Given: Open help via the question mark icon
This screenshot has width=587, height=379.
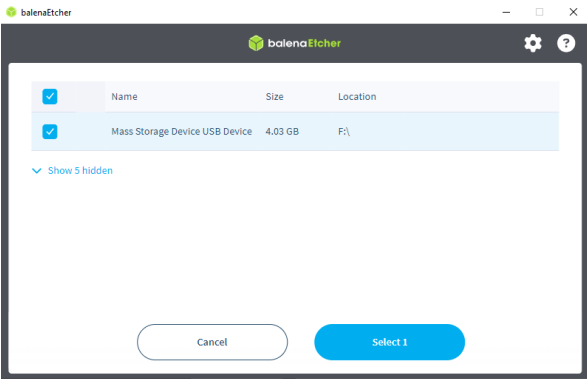Looking at the screenshot, I should [566, 43].
